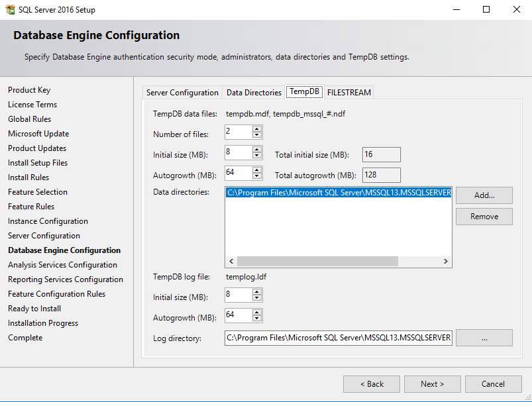
Task: Select the MSSQL13 data directory entry
Action: [x=339, y=193]
